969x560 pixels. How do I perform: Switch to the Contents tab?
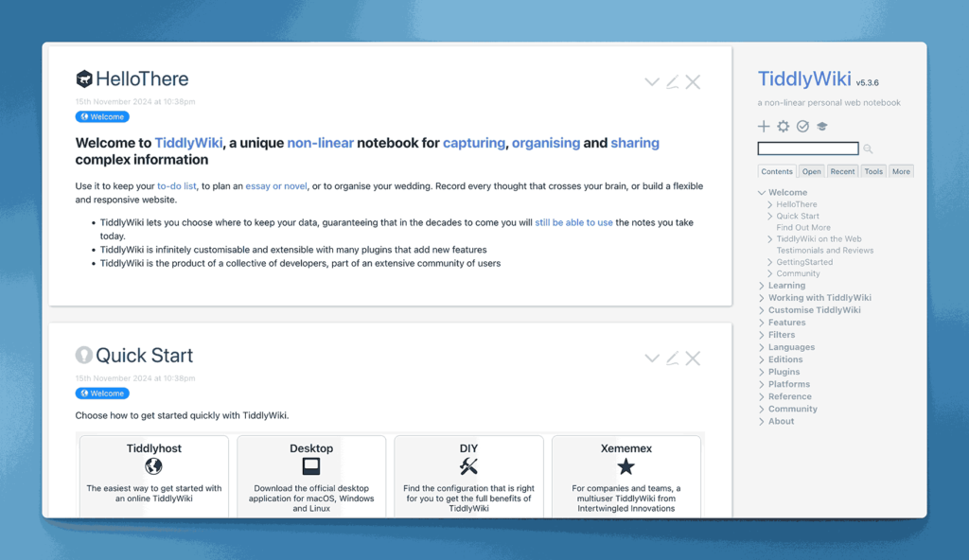pyautogui.click(x=777, y=171)
